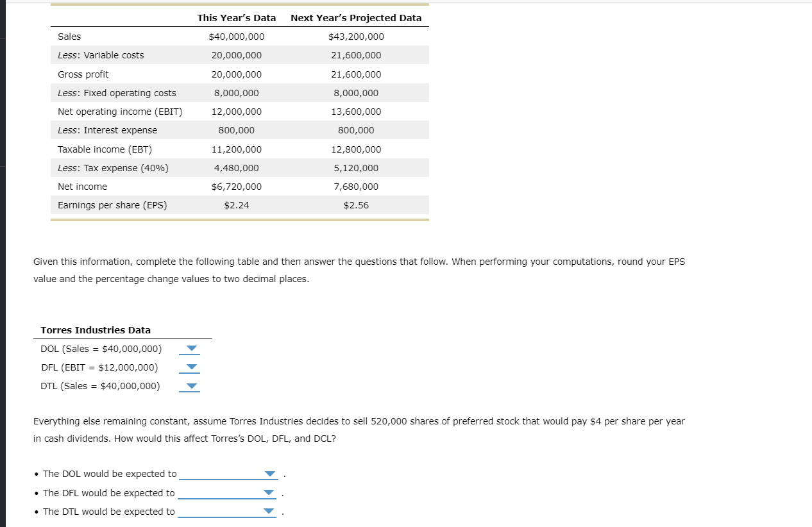812x527 pixels.
Task: Select the DOL answer triangle in Torres Industries Data
Action: pos(189,349)
